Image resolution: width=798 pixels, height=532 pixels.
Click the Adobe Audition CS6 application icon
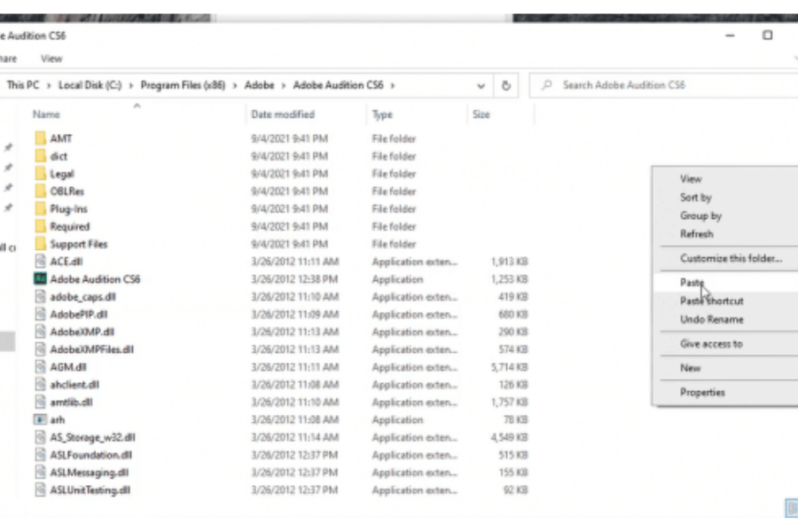point(40,279)
